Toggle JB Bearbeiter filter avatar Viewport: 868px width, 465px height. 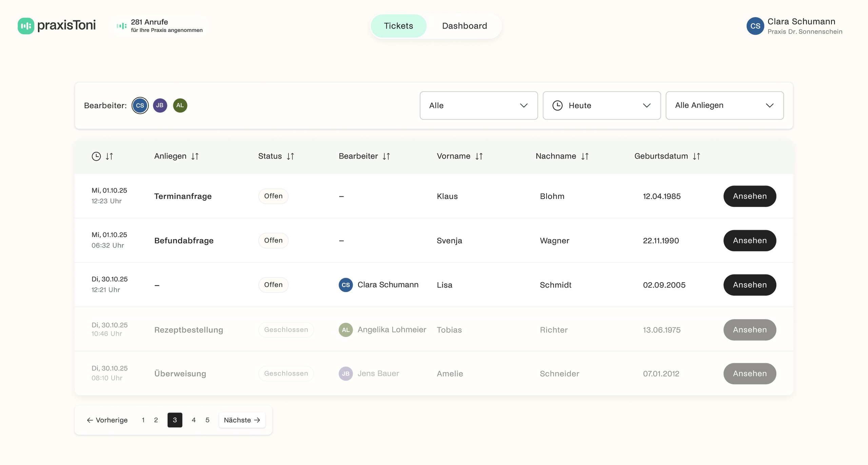tap(160, 105)
